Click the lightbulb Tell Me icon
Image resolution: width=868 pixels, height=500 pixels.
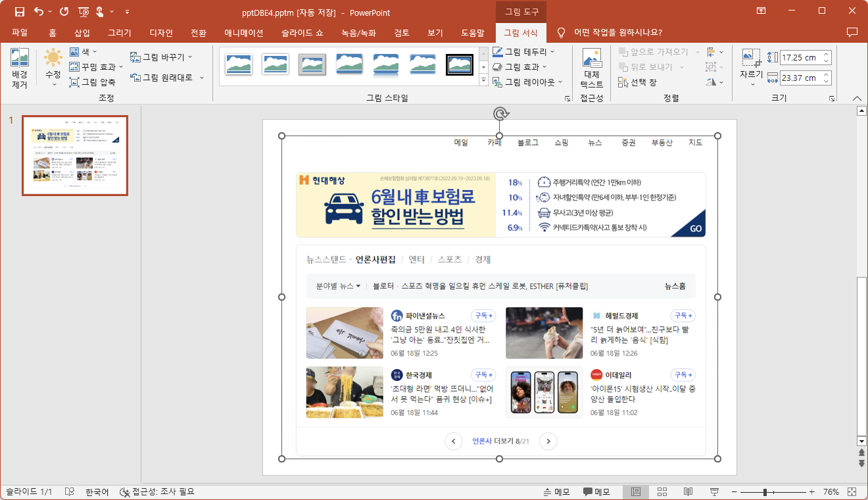click(561, 32)
